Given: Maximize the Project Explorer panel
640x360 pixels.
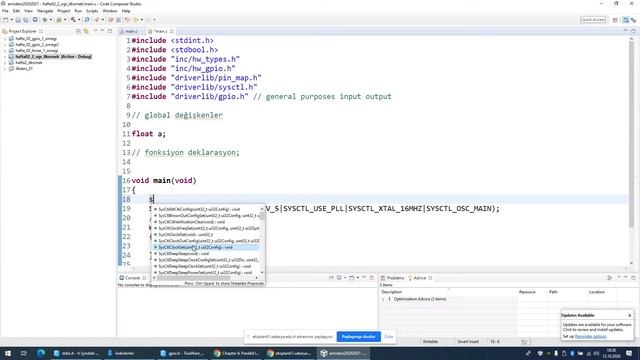Looking at the screenshot, I should point(110,31).
